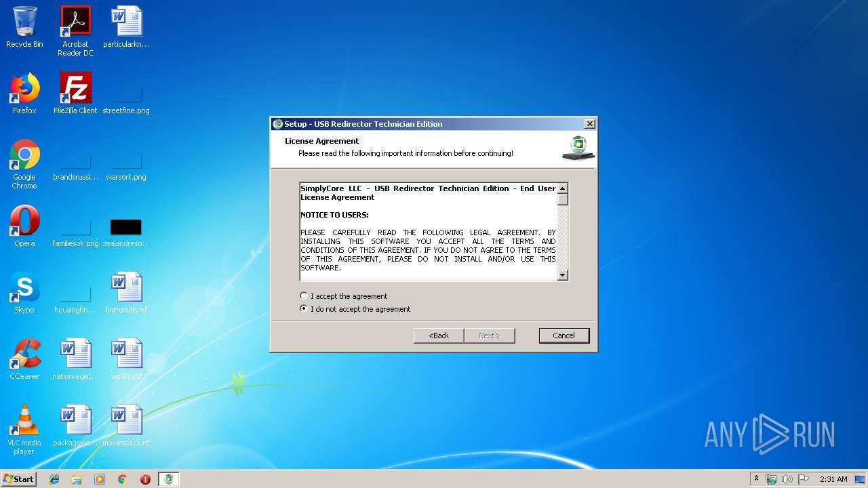Click the clock showing 2:31 AM

tap(833, 479)
